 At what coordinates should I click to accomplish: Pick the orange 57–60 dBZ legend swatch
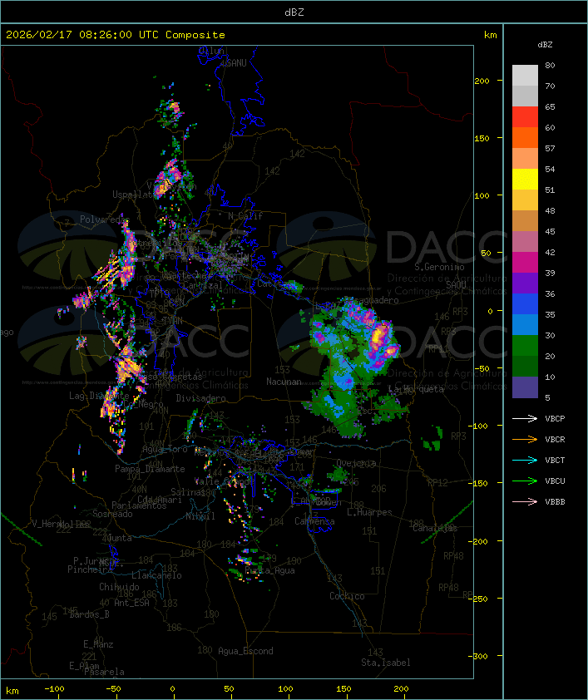525,137
